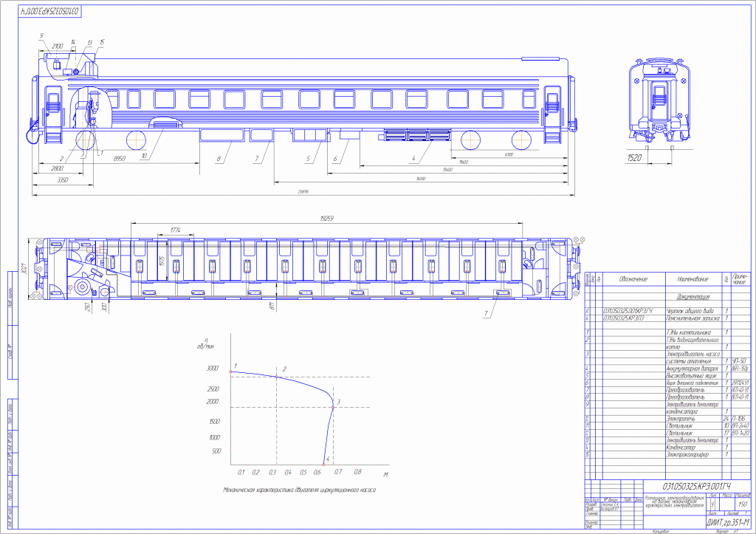Select the "1774" dimension on the floor plan

(176, 230)
